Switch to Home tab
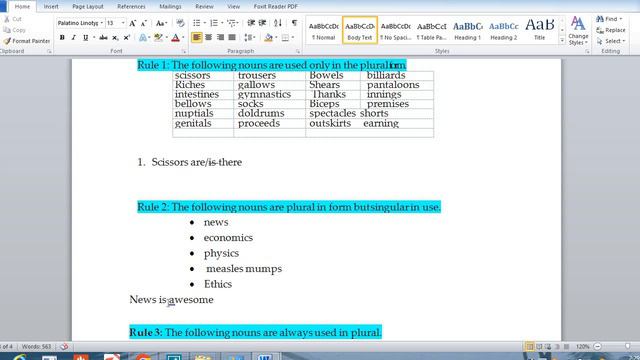 tap(22, 7)
